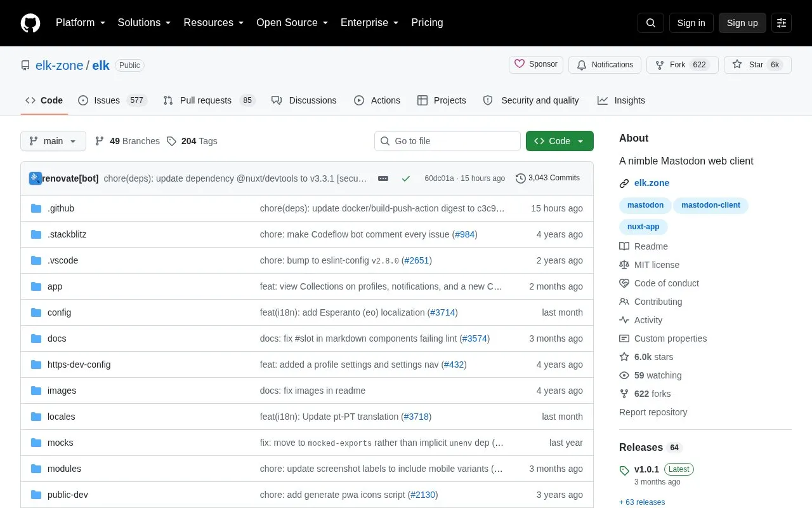Image resolution: width=812 pixels, height=508 pixels.
Task: Open the Custom properties link
Action: pyautogui.click(x=663, y=338)
